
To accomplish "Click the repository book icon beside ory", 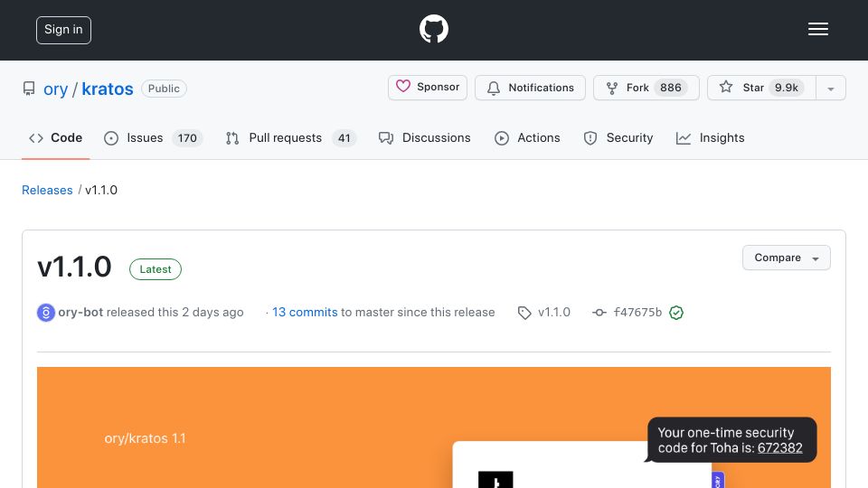I will coord(29,89).
